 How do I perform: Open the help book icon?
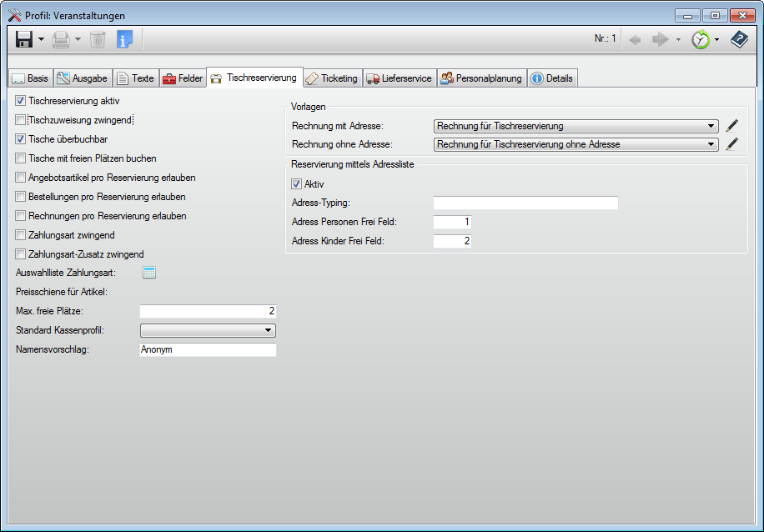[x=739, y=39]
